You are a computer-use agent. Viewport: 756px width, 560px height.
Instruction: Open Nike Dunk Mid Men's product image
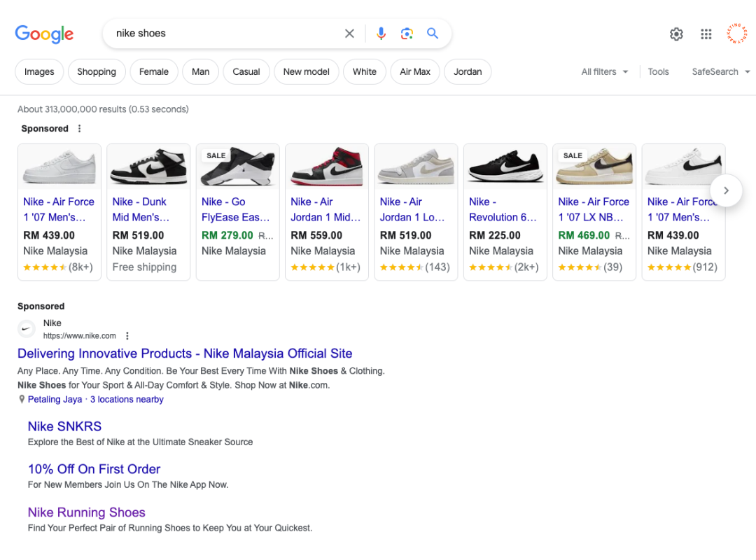148,167
